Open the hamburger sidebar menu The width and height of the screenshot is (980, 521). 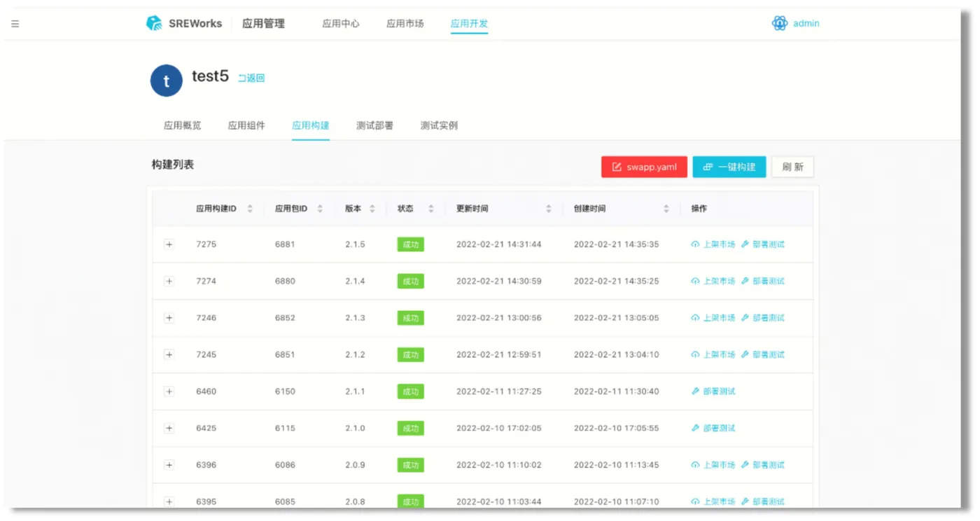(15, 24)
